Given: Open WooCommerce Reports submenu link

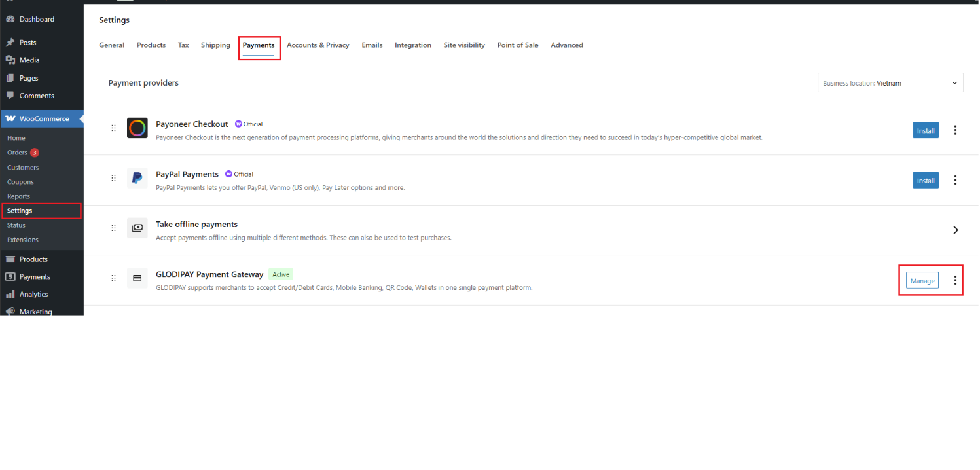Looking at the screenshot, I should pos(18,196).
